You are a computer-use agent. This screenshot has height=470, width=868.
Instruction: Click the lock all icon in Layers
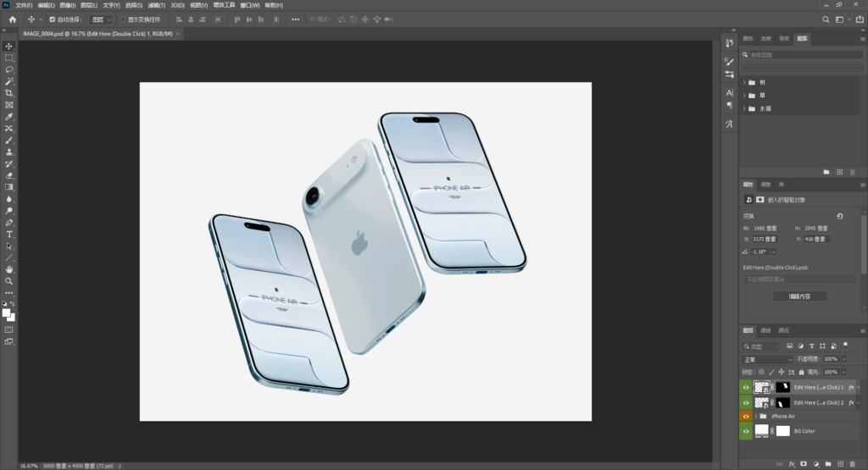tap(801, 372)
